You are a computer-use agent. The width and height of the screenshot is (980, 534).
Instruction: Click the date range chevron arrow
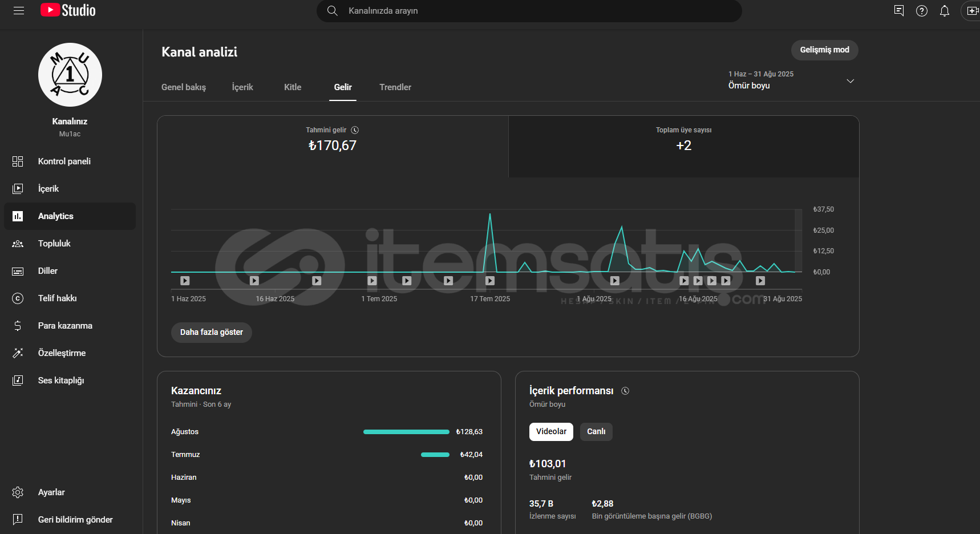coord(850,81)
